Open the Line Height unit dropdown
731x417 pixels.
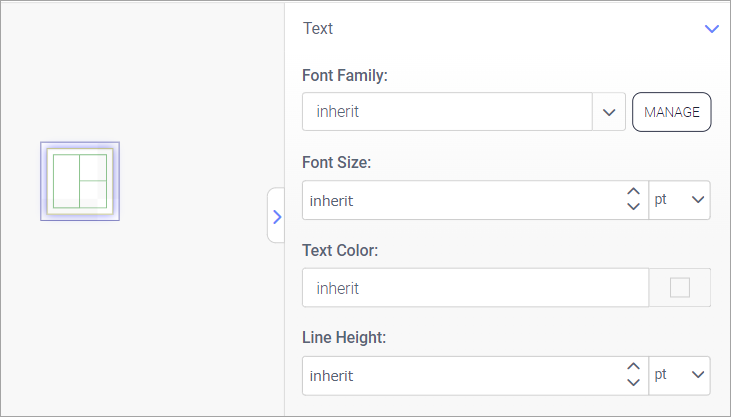[680, 376]
